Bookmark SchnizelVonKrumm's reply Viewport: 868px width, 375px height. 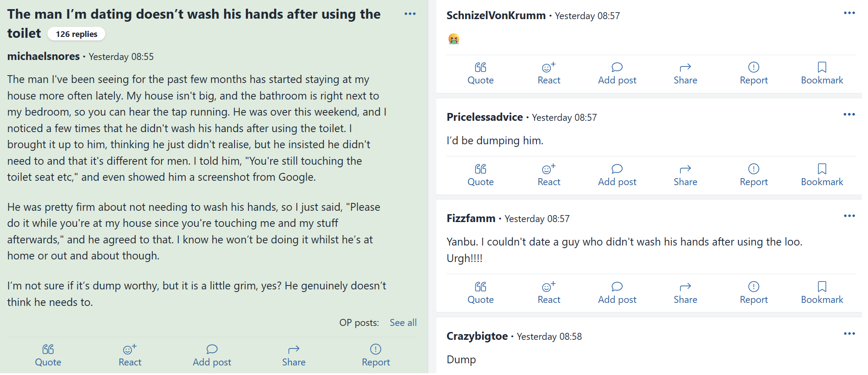pyautogui.click(x=822, y=73)
